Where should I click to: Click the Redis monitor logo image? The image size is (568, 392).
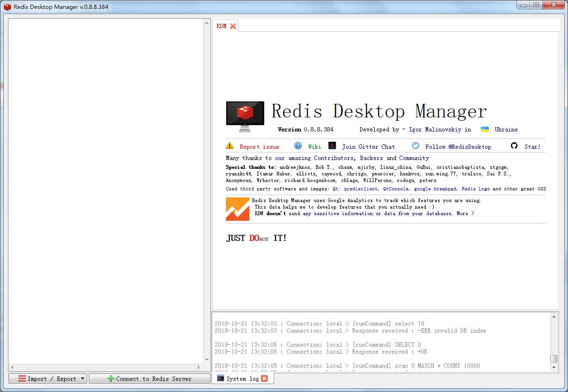(245, 116)
